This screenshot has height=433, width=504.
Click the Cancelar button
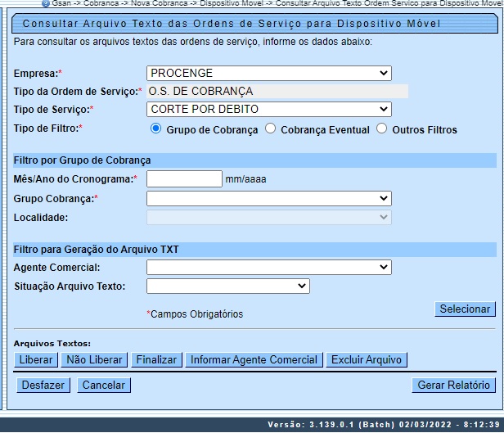point(104,385)
